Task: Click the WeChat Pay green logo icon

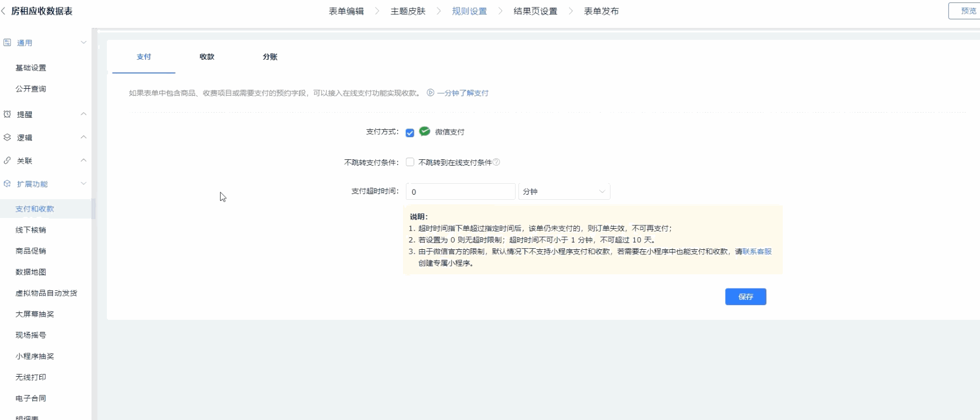Action: point(425,131)
